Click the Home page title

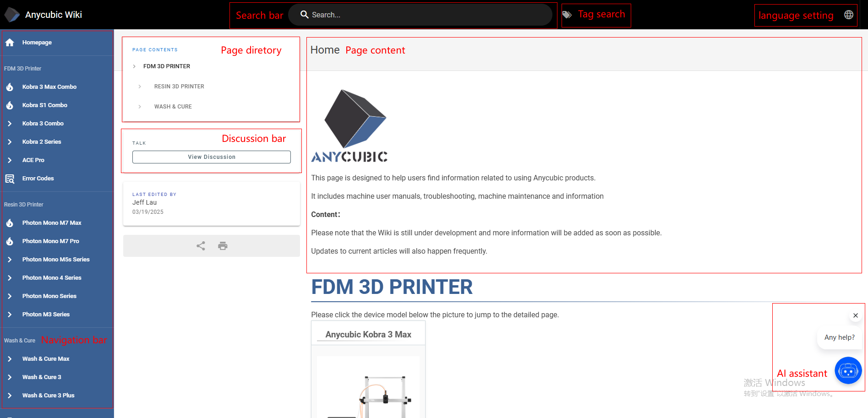coord(325,50)
